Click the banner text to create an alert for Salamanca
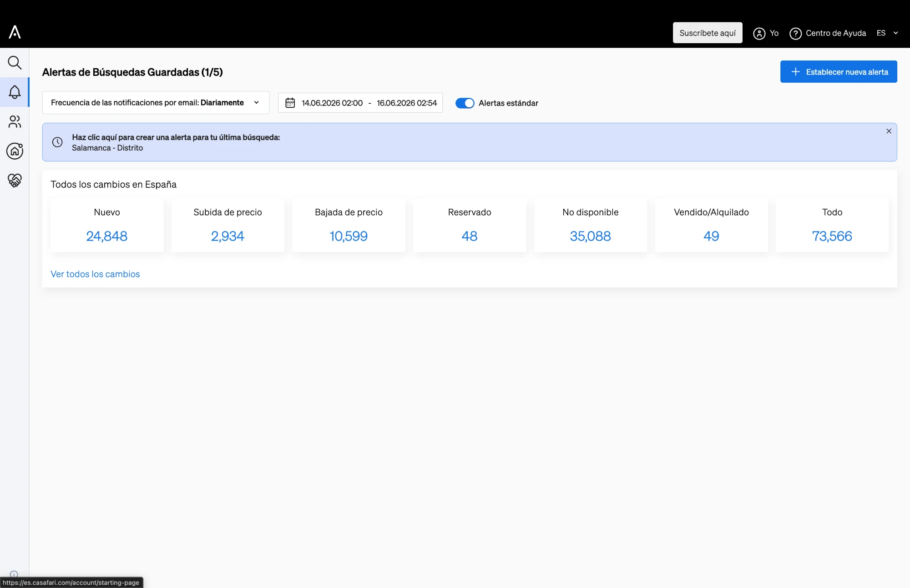Image resolution: width=910 pixels, height=588 pixels. [x=176, y=142]
